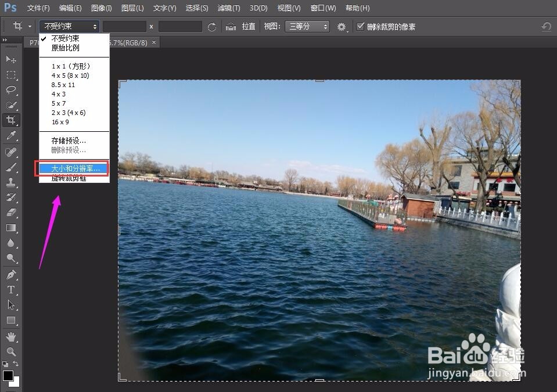The width and height of the screenshot is (557, 392).
Task: Choose 1 x 1 (方形) ratio
Action: point(74,66)
